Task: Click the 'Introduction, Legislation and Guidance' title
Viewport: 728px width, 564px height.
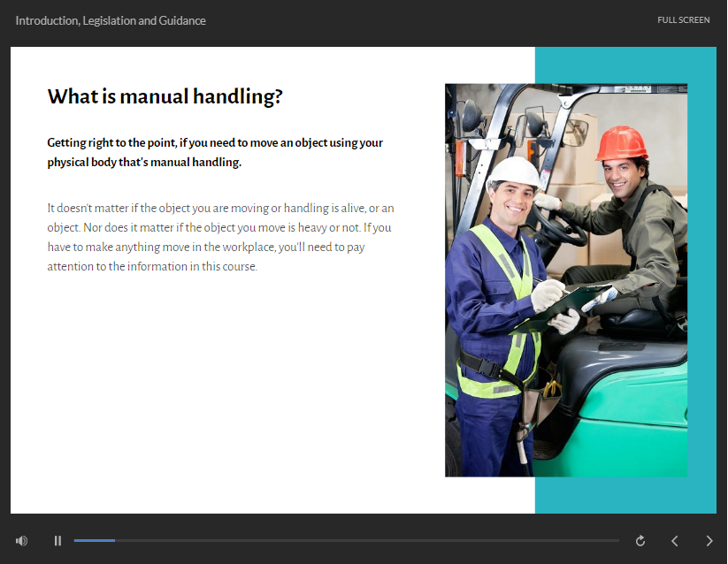Action: (111, 20)
